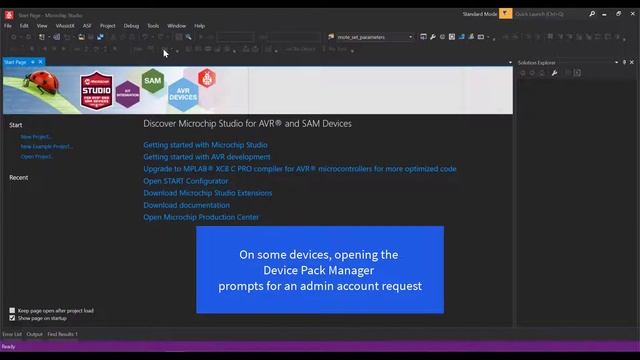Open Getting started with Microchip Studio link

(x=205, y=145)
